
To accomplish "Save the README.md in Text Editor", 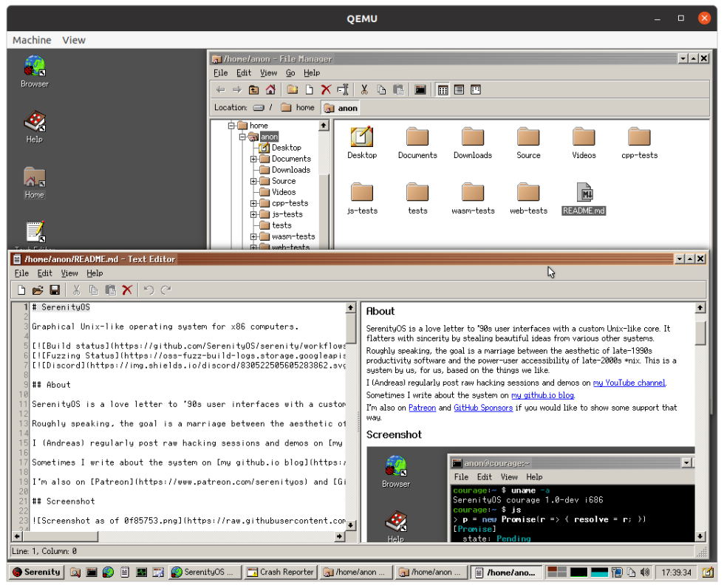I will pyautogui.click(x=54, y=290).
